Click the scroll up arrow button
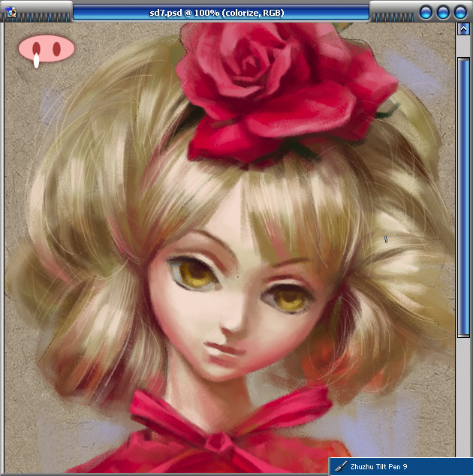 (x=463, y=29)
